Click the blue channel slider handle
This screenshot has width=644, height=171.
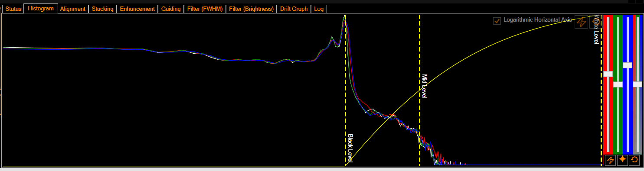coord(628,65)
